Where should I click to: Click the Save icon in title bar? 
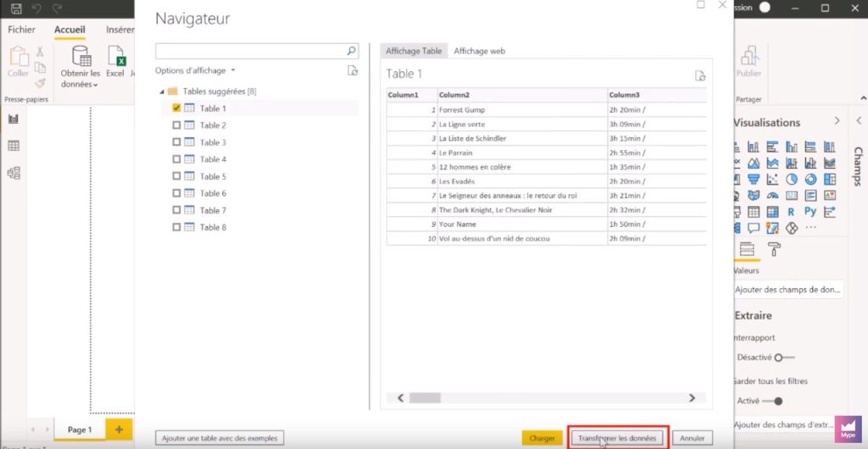[17, 8]
